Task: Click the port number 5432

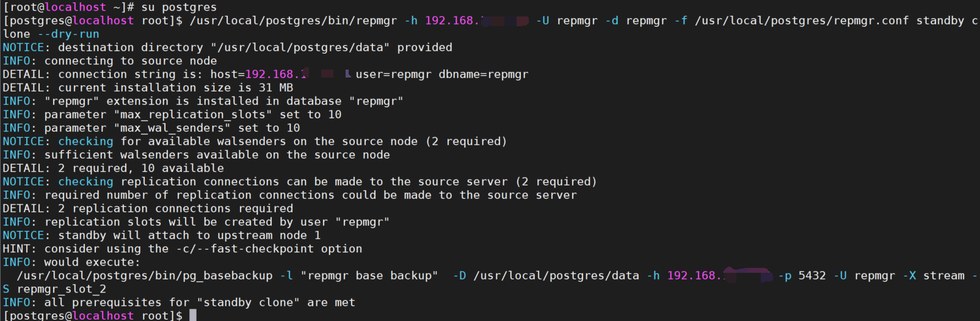Action: pyautogui.click(x=812, y=276)
